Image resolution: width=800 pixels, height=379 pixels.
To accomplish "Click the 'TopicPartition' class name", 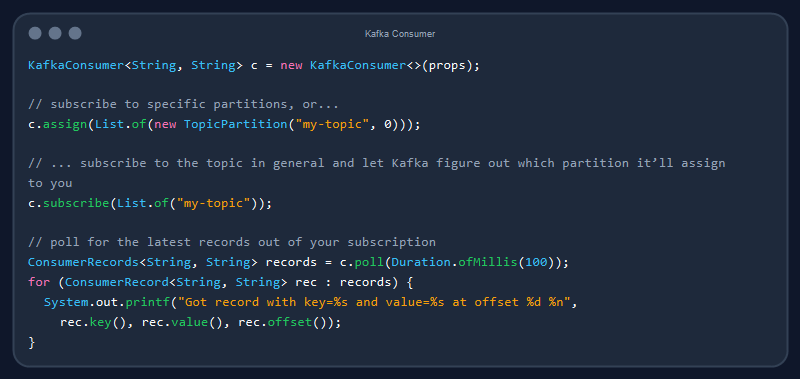I will click(x=236, y=124).
